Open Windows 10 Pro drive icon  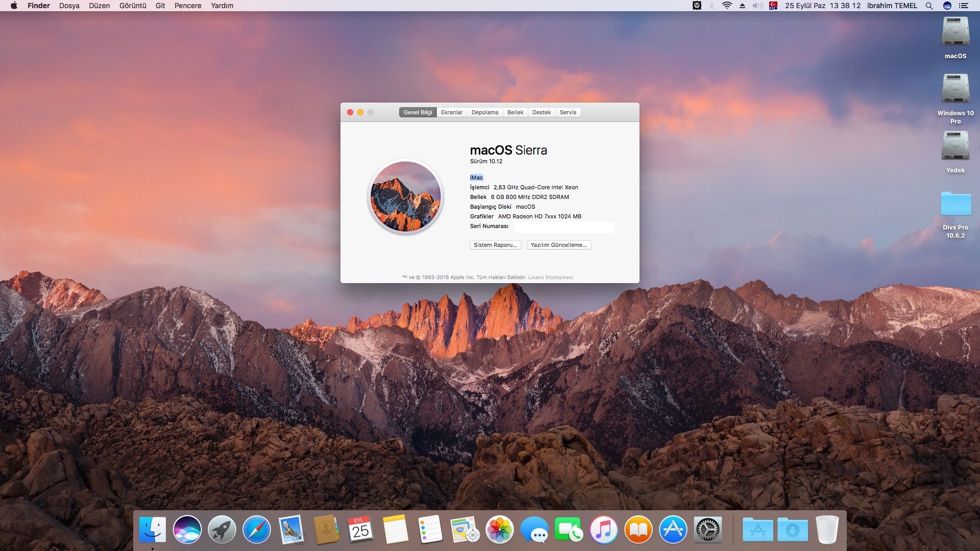click(955, 89)
